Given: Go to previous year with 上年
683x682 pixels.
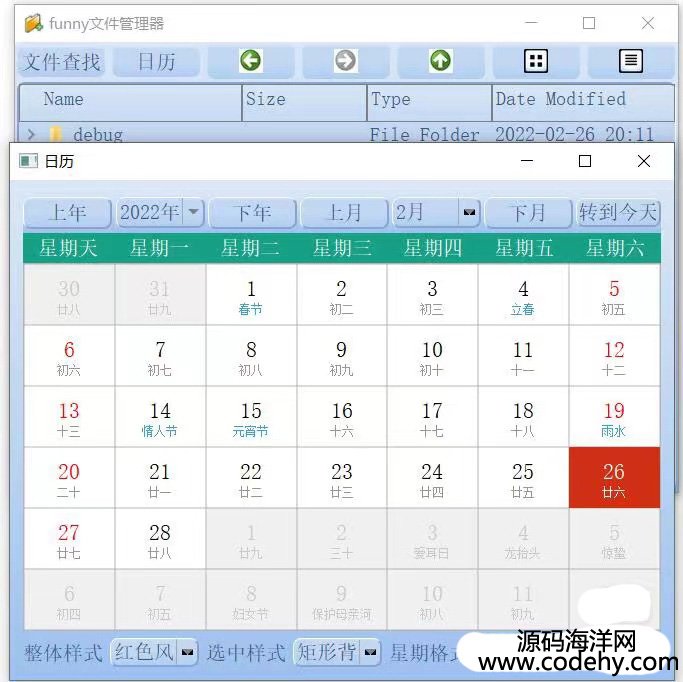Looking at the screenshot, I should tap(68, 213).
